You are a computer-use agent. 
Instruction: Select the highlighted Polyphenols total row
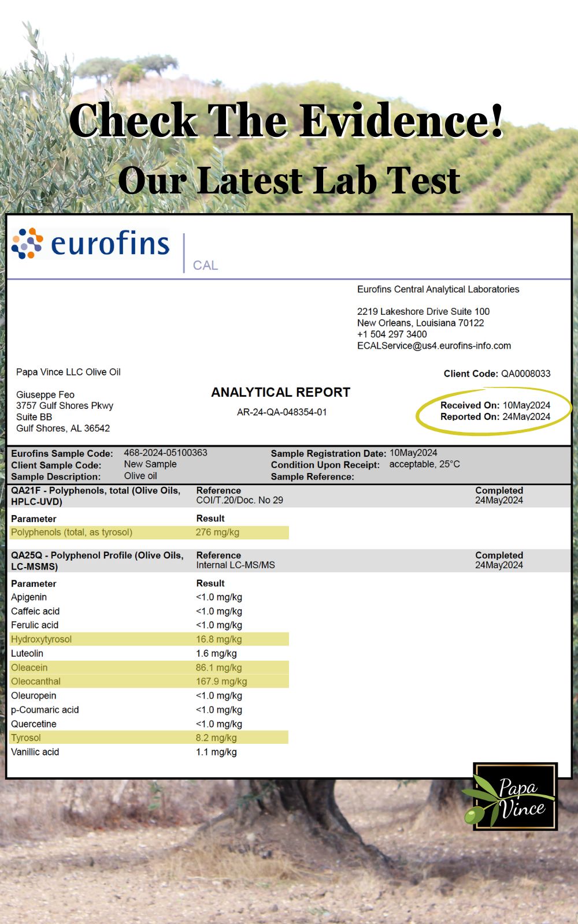[x=149, y=532]
